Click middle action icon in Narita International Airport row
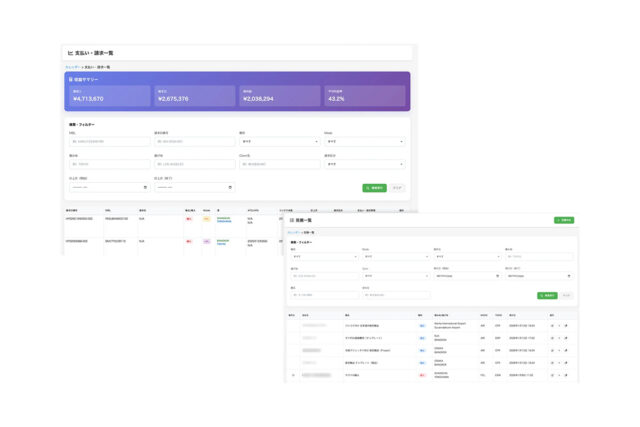 [559, 326]
